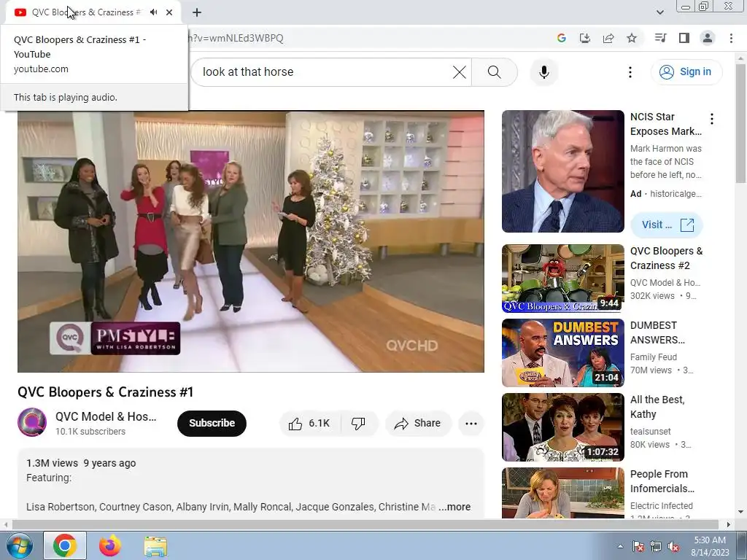Click the vertical page scrollbar thumb
The image size is (747, 560).
pos(741,122)
